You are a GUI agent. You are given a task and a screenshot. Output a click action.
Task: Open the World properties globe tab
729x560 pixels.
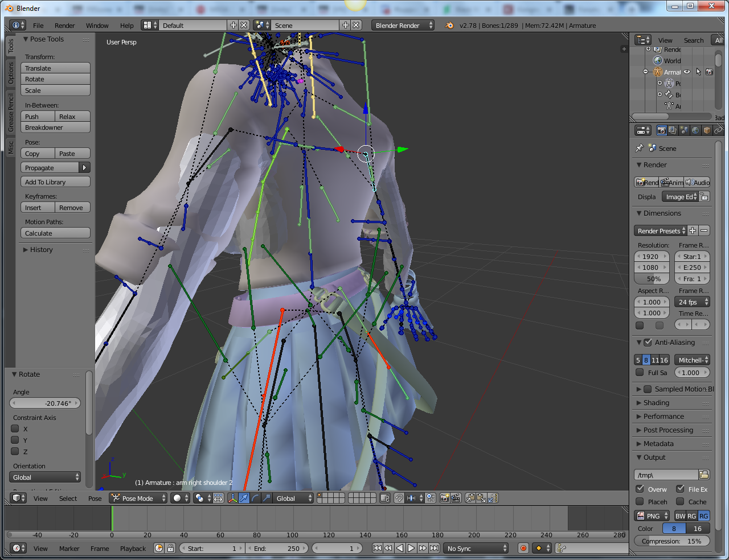pyautogui.click(x=695, y=130)
